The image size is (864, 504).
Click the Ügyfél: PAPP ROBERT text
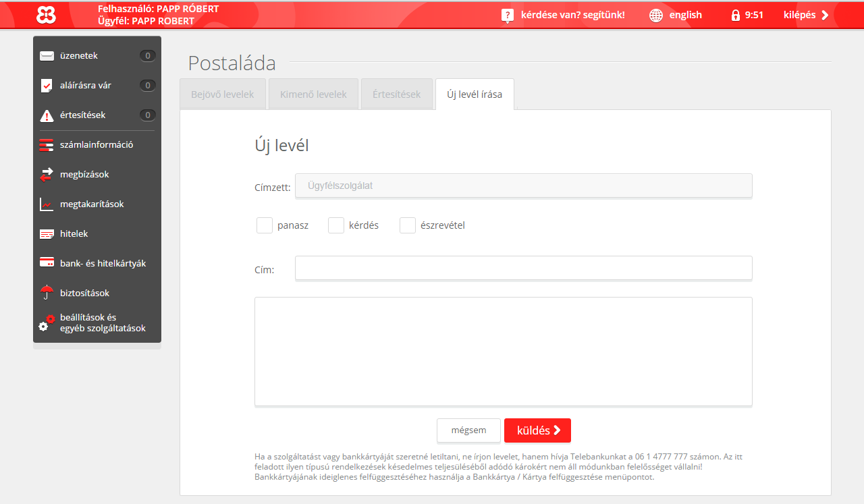(x=146, y=21)
